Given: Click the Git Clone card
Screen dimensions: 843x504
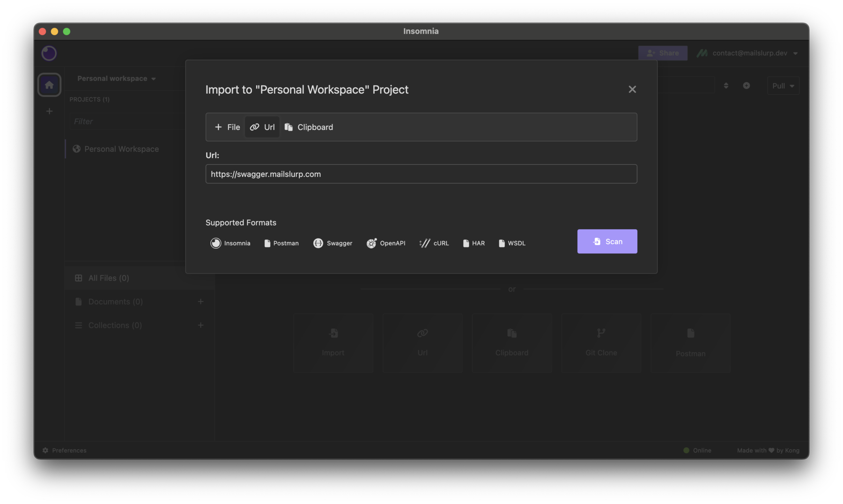Looking at the screenshot, I should 601,343.
